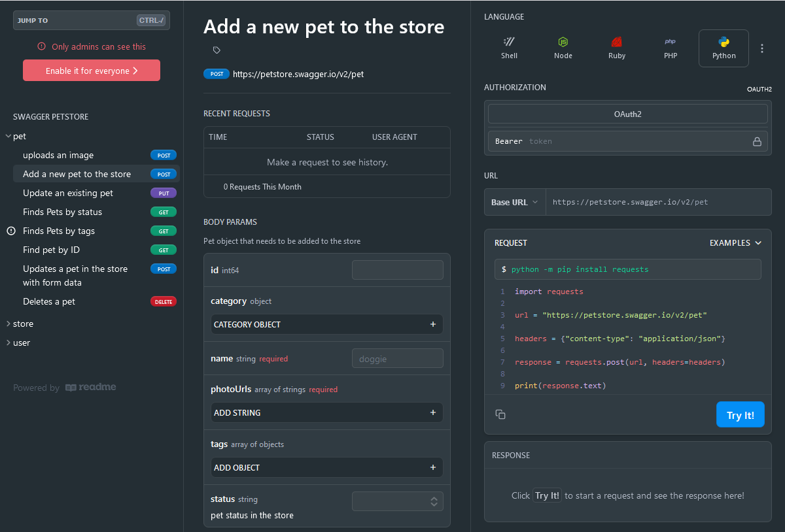The height and width of the screenshot is (532, 785).
Task: Expand the EXAMPLES dropdown in the Request panel
Action: [x=735, y=242]
